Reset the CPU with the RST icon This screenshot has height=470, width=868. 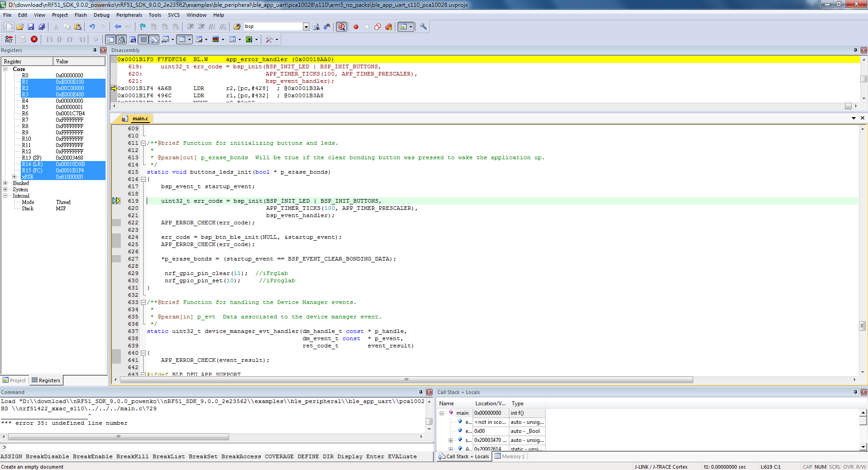pyautogui.click(x=9, y=39)
